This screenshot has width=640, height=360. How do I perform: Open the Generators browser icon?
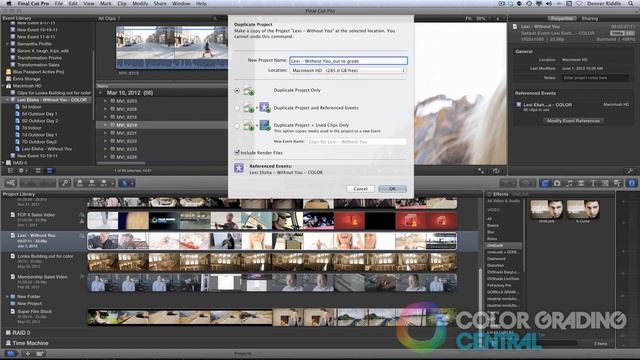(605, 183)
